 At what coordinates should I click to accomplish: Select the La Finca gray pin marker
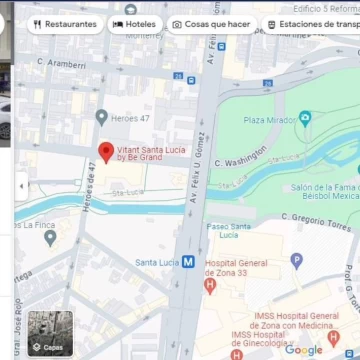point(50,239)
